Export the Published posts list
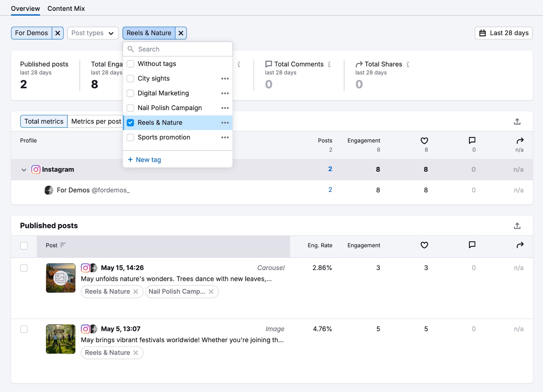Screen dimensions: 543x392 click(x=517, y=225)
